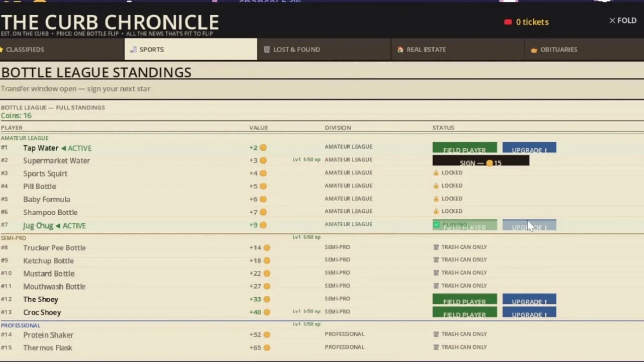Click the coin icon beside +2 value
The width and height of the screenshot is (644, 362).
tap(263, 147)
